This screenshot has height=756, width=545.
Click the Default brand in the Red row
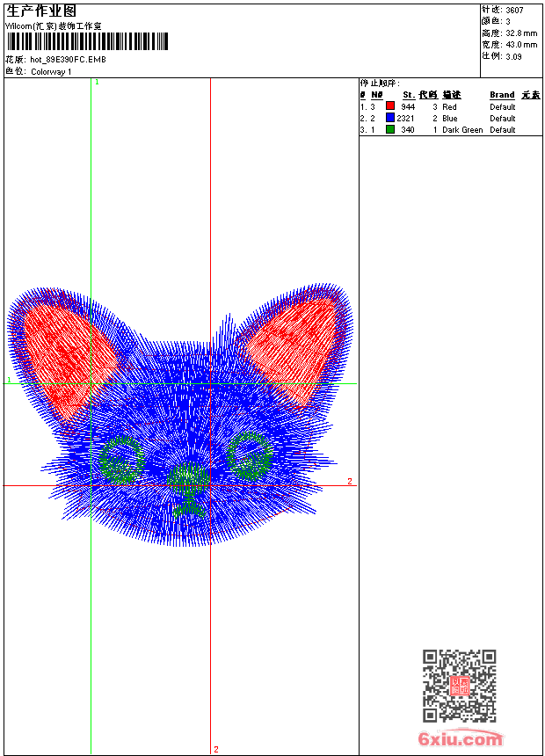click(503, 107)
